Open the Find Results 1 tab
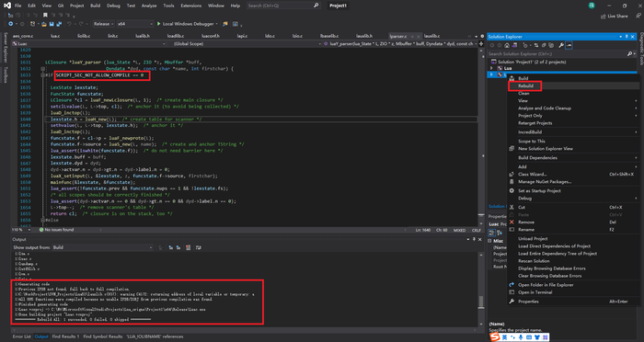The width and height of the screenshot is (644, 342). 65,336
